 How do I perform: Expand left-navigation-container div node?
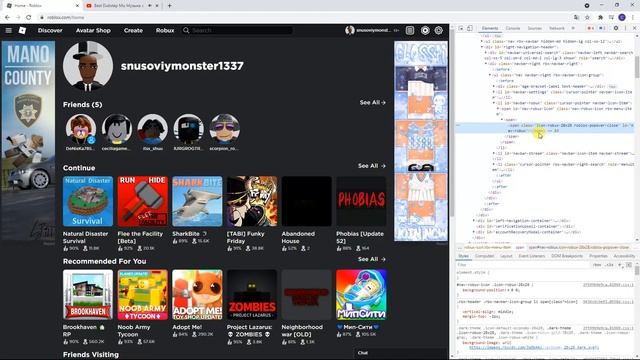474,221
